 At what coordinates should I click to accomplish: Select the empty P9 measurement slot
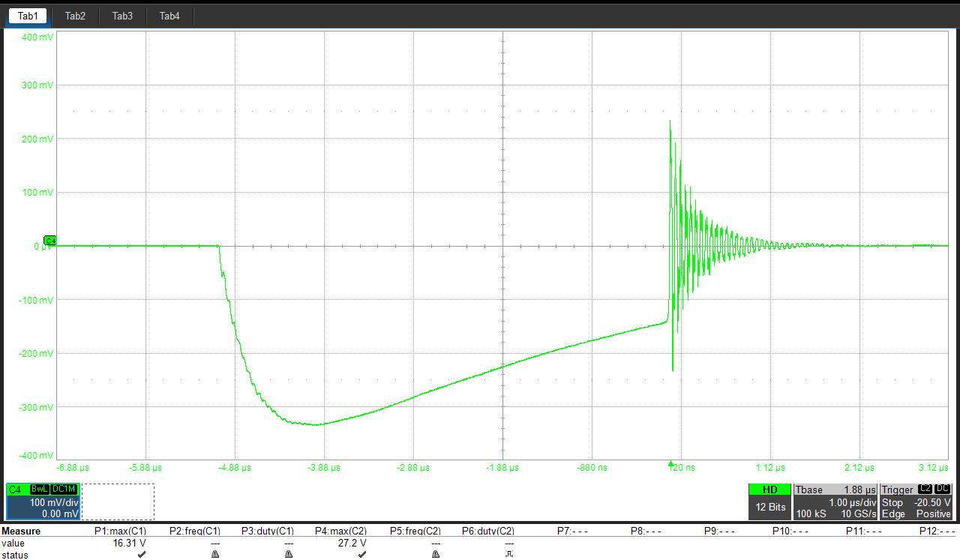[x=718, y=531]
